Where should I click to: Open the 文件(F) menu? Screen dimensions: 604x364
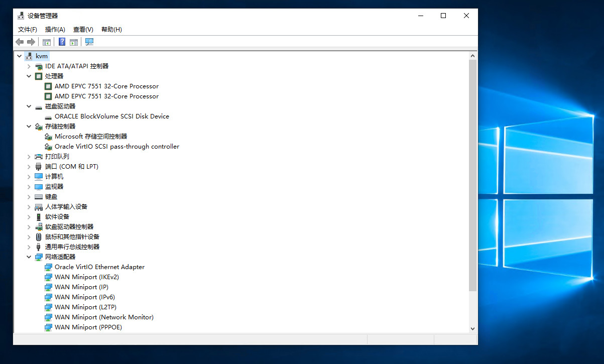[27, 30]
